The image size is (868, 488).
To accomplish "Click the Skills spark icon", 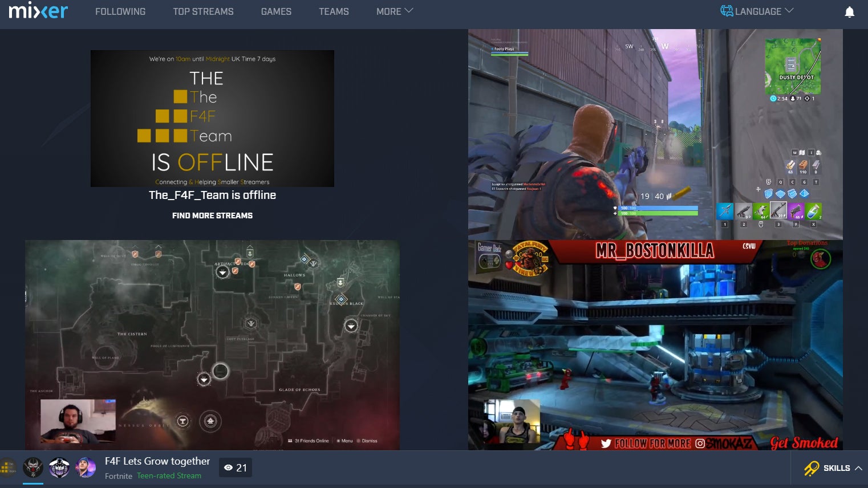I will click(811, 469).
